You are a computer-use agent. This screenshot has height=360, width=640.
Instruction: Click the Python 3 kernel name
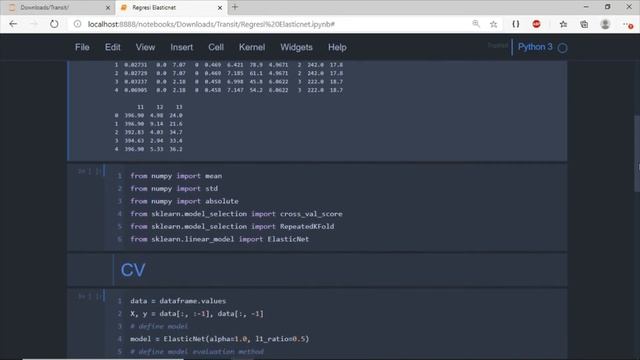[x=535, y=47]
